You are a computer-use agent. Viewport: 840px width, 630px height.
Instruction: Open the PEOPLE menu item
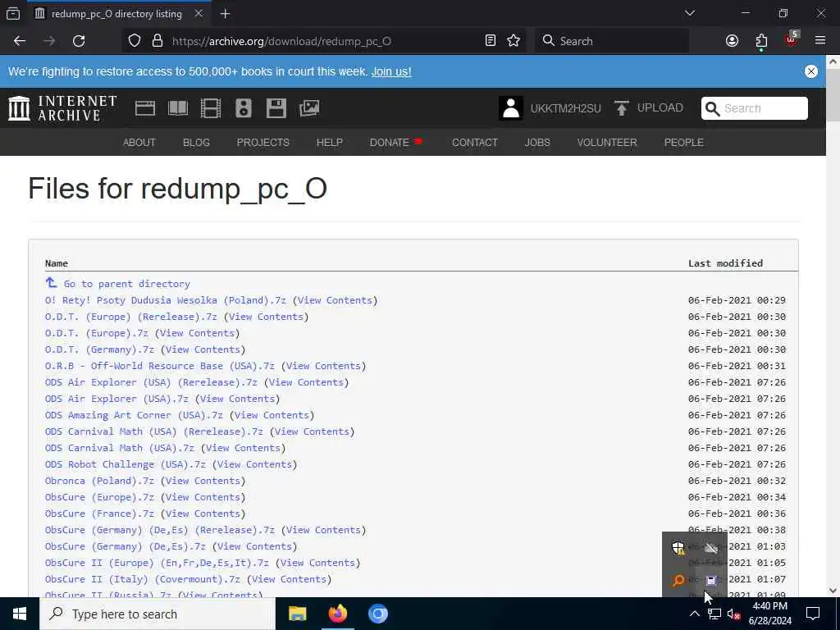click(x=683, y=143)
